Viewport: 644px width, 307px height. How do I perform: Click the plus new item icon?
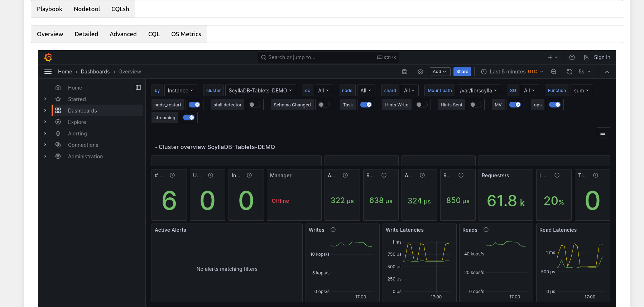553,57
